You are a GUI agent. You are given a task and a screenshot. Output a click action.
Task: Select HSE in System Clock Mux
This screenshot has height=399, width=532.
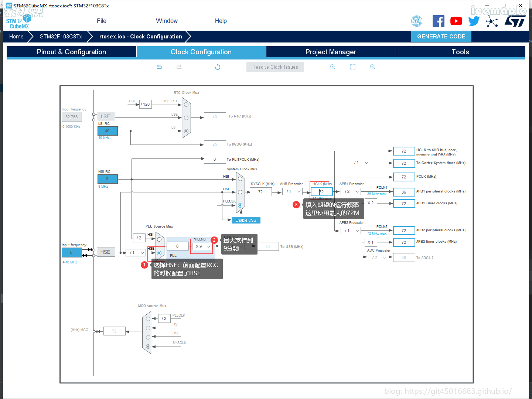(x=240, y=192)
